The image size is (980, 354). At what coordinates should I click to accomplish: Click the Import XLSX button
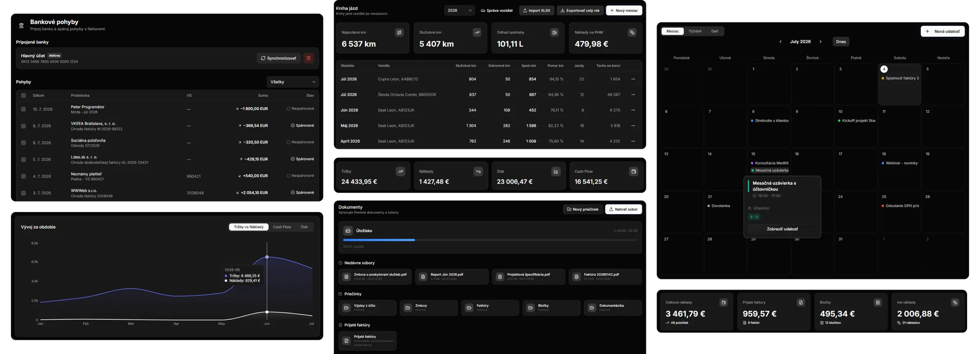(537, 11)
